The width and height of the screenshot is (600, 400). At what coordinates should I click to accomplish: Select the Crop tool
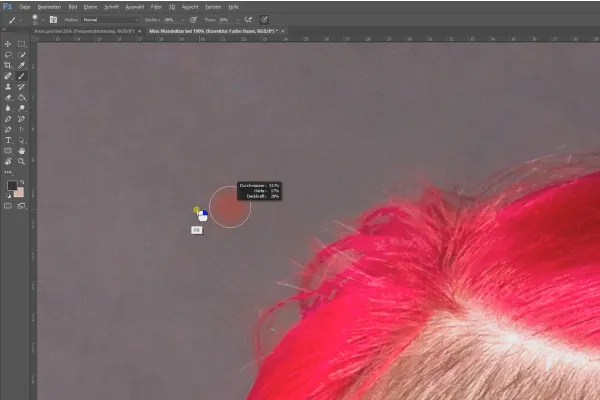pyautogui.click(x=8, y=65)
